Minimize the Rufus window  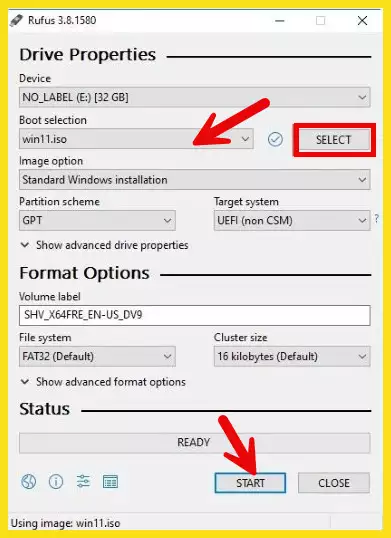pos(280,21)
